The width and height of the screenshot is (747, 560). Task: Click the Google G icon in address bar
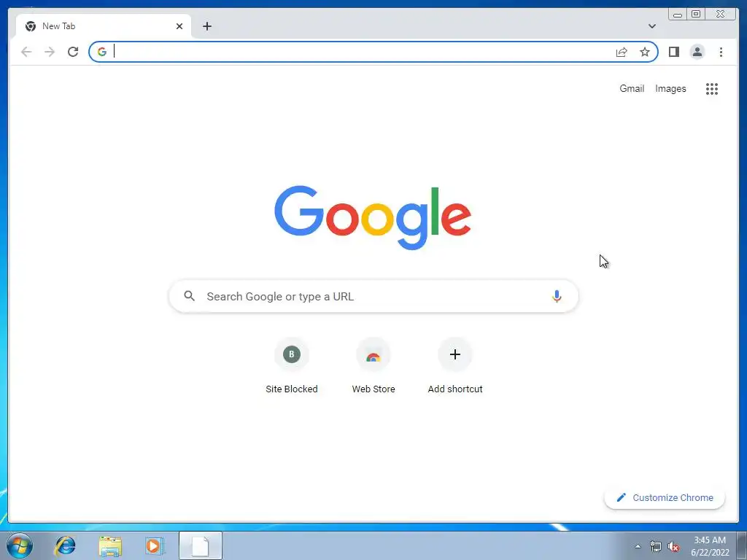[102, 52]
